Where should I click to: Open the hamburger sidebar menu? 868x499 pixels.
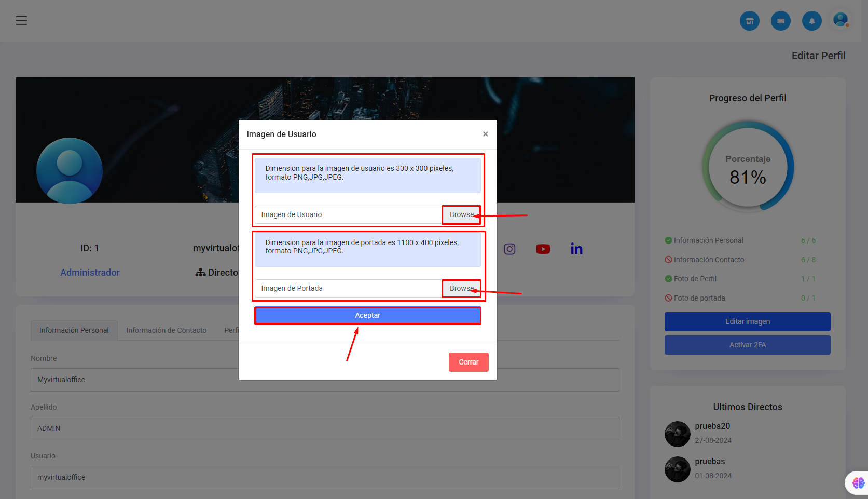coord(21,21)
